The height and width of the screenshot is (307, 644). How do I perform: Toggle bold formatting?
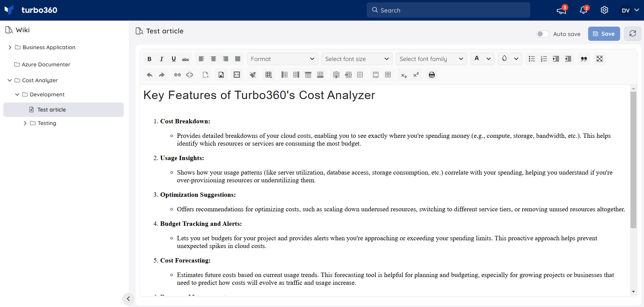tap(149, 59)
